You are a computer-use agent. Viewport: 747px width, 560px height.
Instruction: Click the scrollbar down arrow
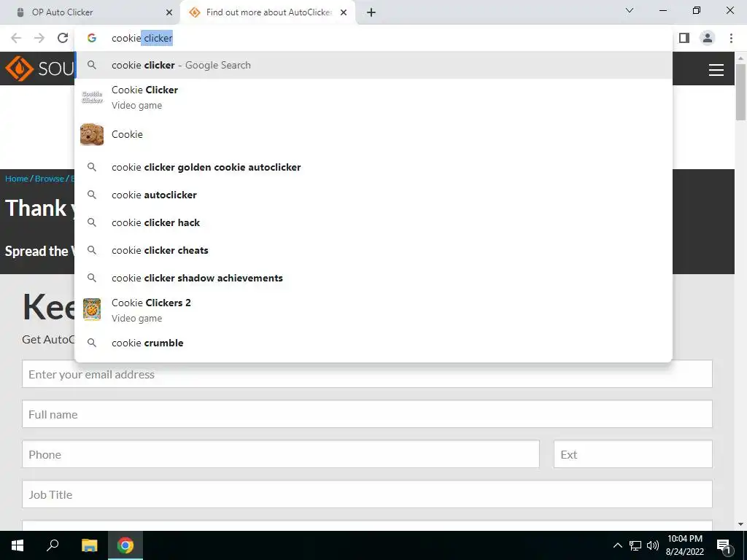(x=740, y=524)
